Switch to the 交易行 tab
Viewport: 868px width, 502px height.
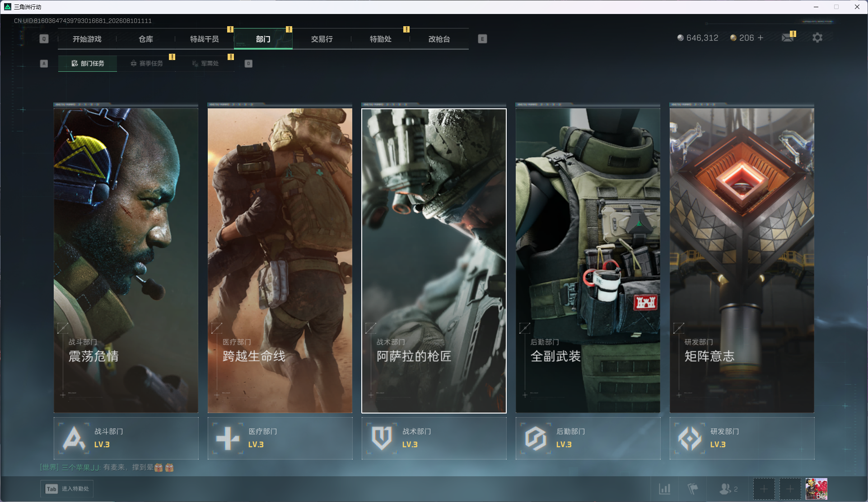tap(322, 39)
